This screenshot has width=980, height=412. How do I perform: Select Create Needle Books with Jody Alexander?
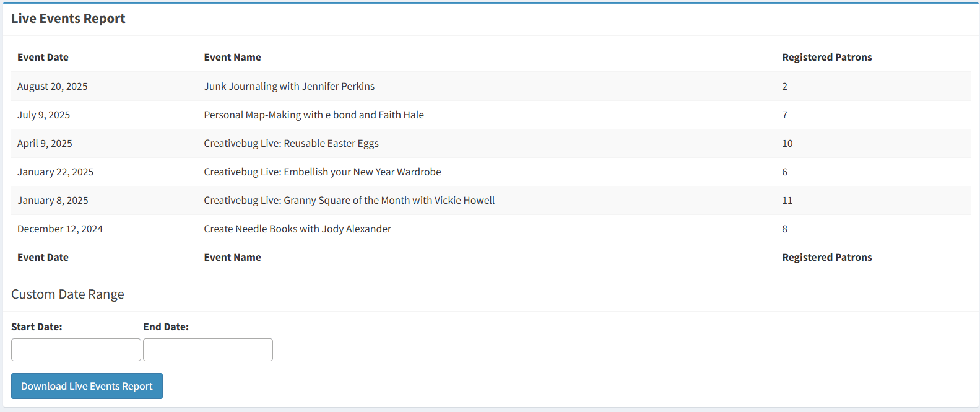[x=297, y=229]
